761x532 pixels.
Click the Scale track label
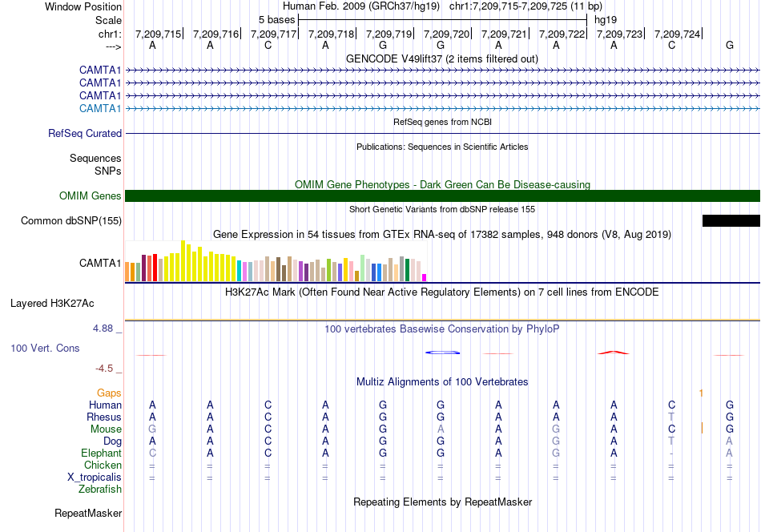click(108, 20)
